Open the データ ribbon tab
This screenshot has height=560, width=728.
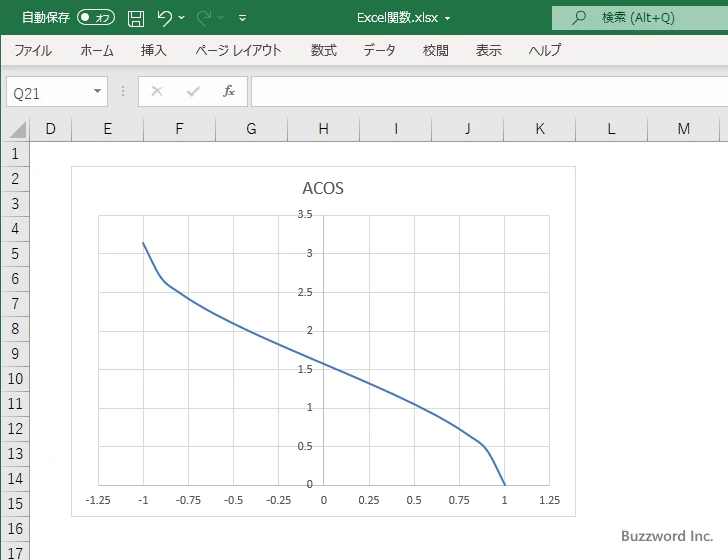point(379,50)
